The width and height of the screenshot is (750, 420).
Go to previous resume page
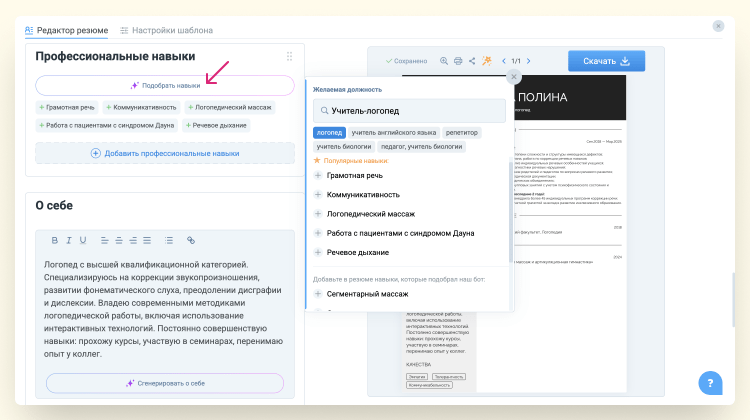[x=504, y=61]
